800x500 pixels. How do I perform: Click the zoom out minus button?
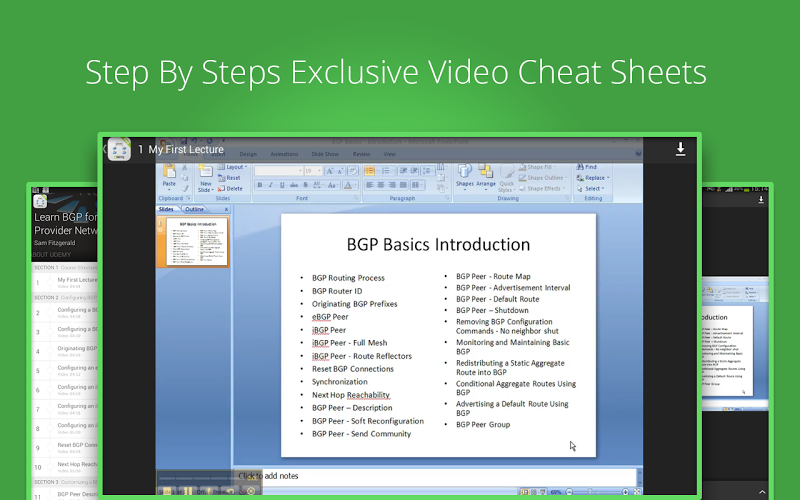tap(569, 492)
